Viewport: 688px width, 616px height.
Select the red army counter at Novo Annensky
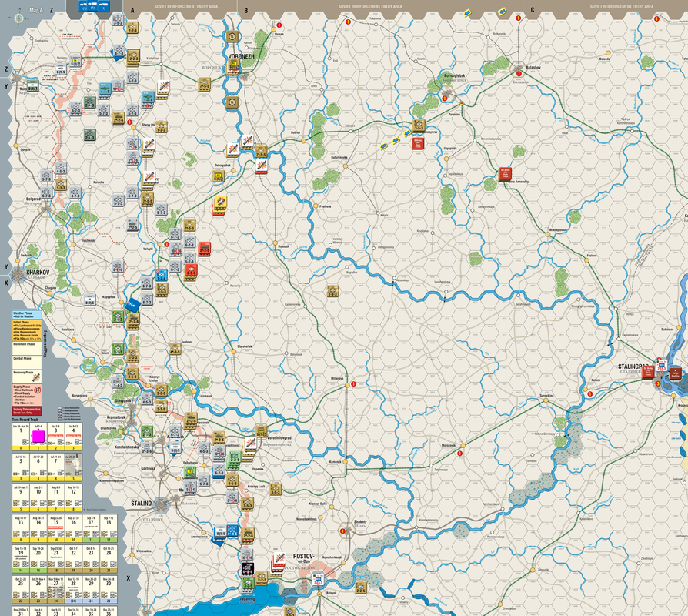(505, 173)
